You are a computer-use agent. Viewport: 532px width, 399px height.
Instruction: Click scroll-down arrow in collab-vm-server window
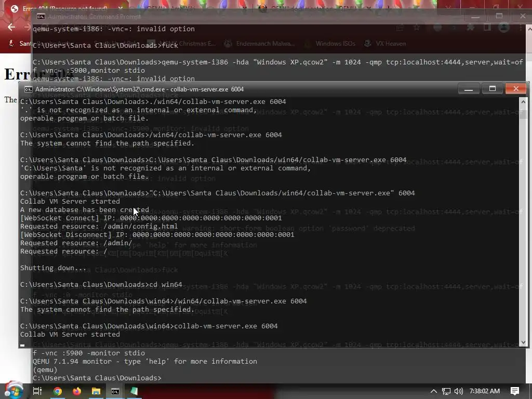coord(523,342)
